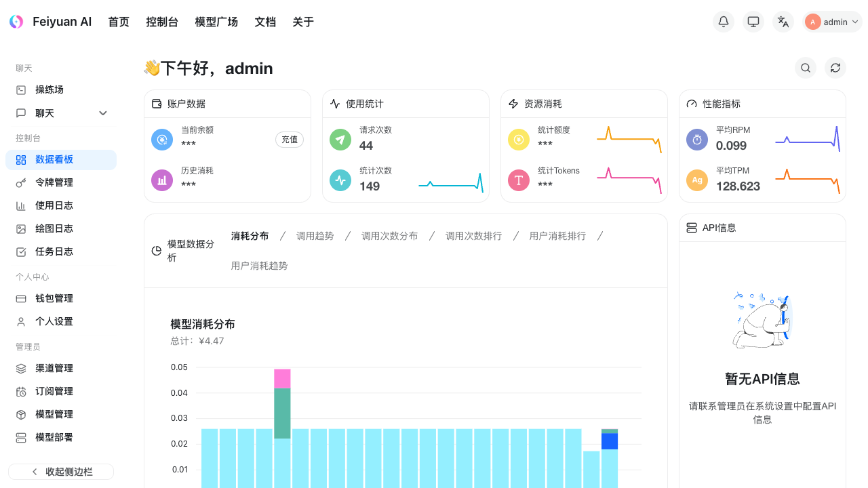Open the admin account dropdown
The image size is (868, 488).
[x=832, y=22]
